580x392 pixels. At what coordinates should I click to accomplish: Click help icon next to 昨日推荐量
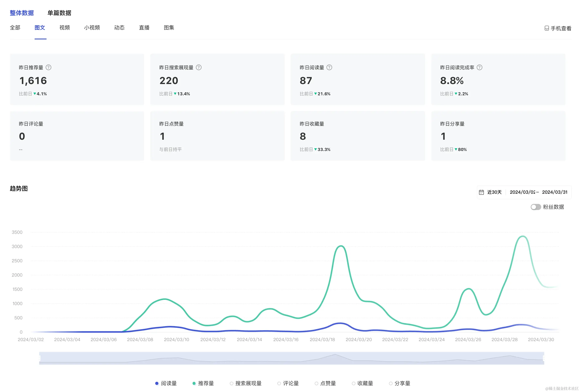pyautogui.click(x=49, y=67)
